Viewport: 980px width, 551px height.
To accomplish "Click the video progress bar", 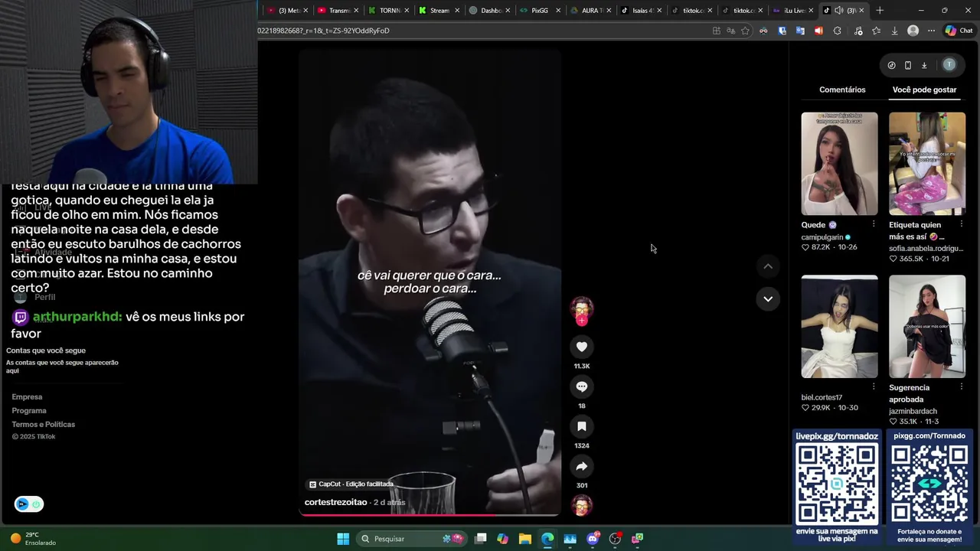I will click(x=430, y=514).
